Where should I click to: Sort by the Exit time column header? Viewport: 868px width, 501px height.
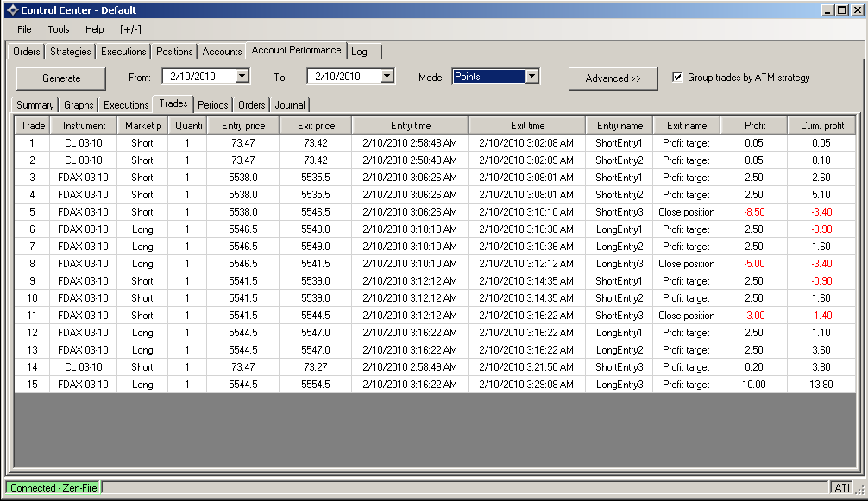pyautogui.click(x=527, y=126)
